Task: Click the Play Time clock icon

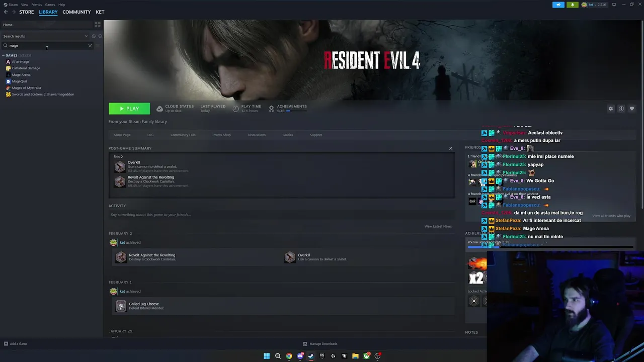Action: (235, 109)
